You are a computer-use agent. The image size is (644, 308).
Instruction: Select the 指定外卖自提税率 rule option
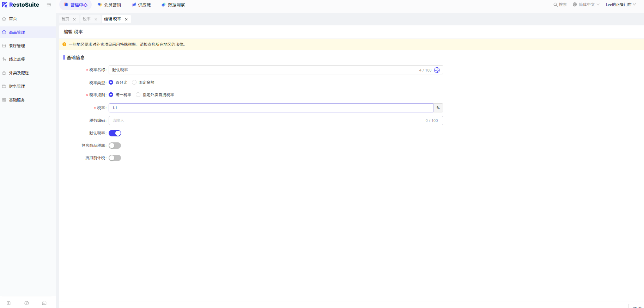(138, 95)
